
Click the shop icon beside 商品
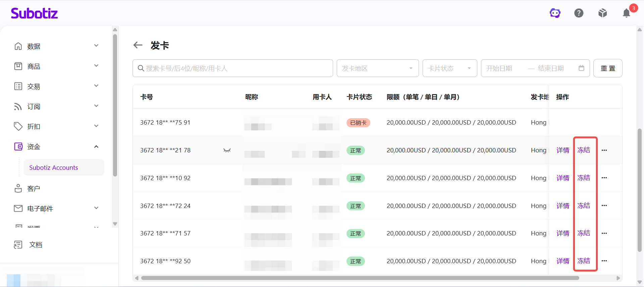tap(18, 66)
